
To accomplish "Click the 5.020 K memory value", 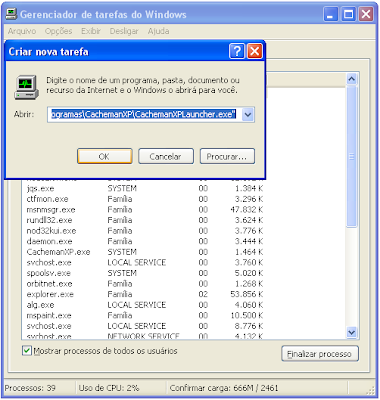I will [x=249, y=273].
